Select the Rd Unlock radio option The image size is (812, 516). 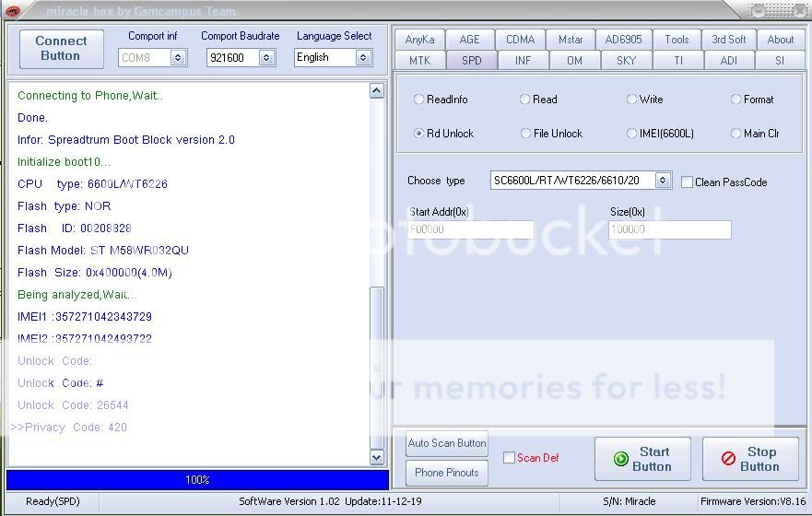444,133
